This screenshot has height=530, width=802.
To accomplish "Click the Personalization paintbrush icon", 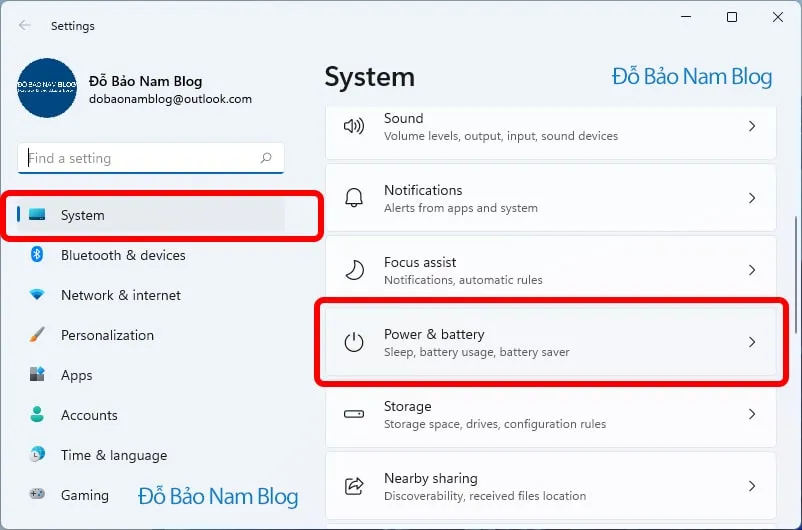I will tap(37, 335).
